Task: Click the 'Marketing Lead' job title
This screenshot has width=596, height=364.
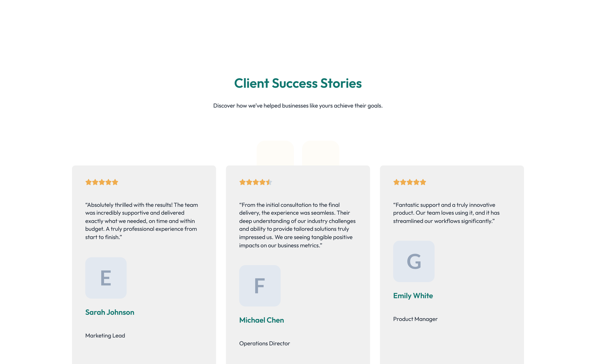Action: 105,335
